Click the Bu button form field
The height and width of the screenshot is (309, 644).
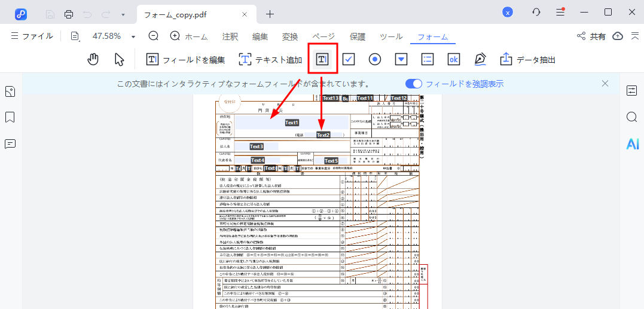coord(345,99)
